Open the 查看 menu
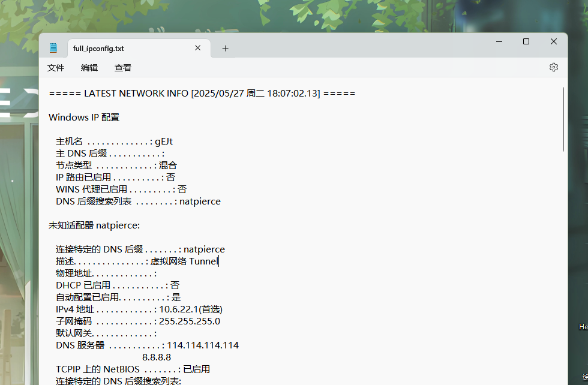 [123, 68]
